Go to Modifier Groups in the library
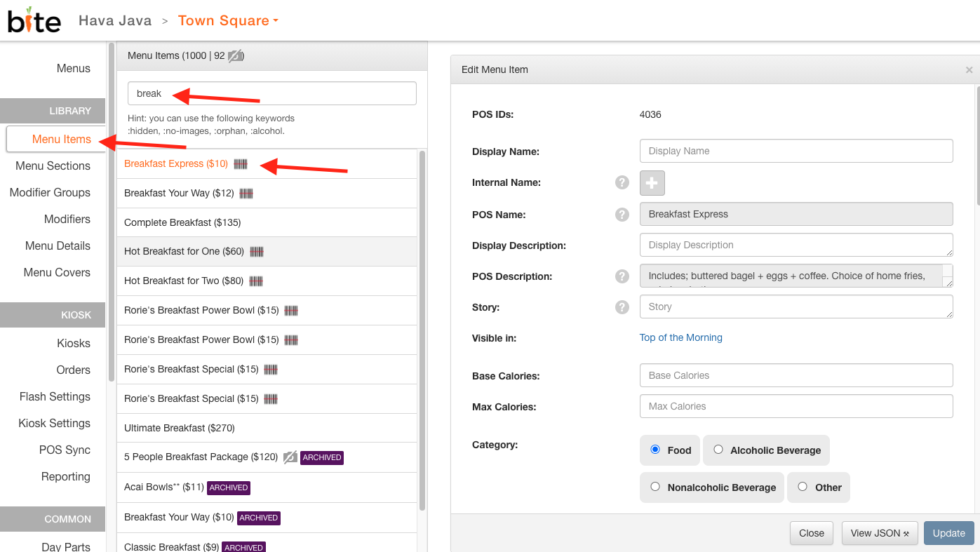Screen dimensions: 980x552 tap(50, 193)
